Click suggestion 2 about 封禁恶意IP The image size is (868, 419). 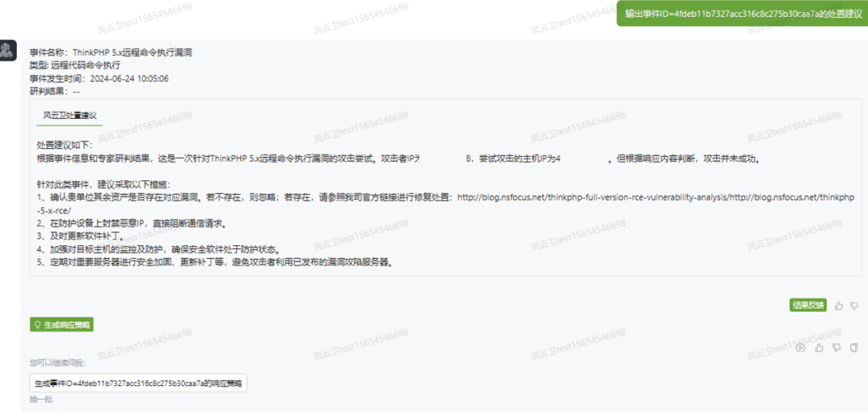coord(133,224)
